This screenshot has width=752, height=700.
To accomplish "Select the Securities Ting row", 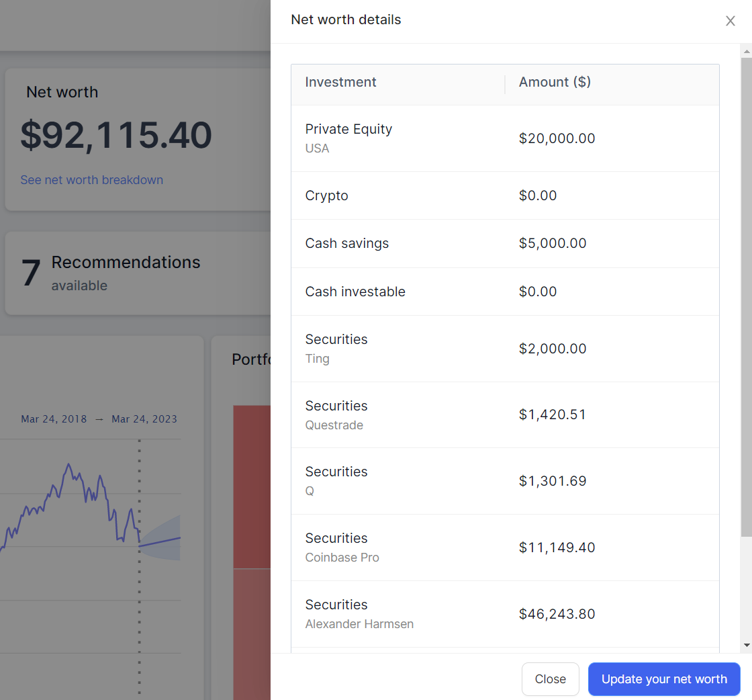I will 505,349.
